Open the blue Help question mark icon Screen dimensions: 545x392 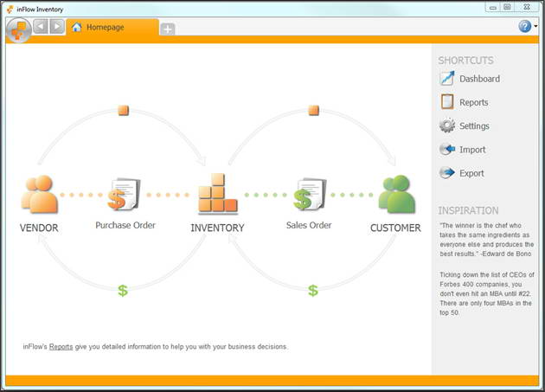click(525, 26)
